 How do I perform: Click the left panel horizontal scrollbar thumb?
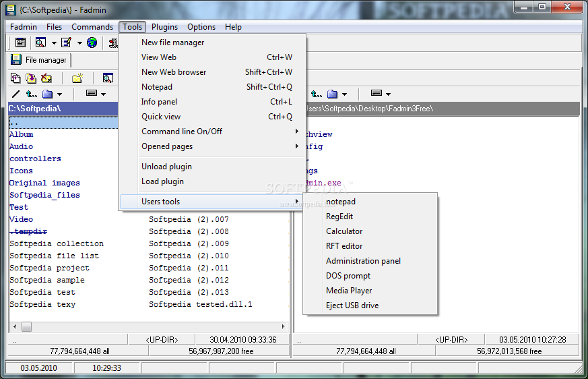27,327
